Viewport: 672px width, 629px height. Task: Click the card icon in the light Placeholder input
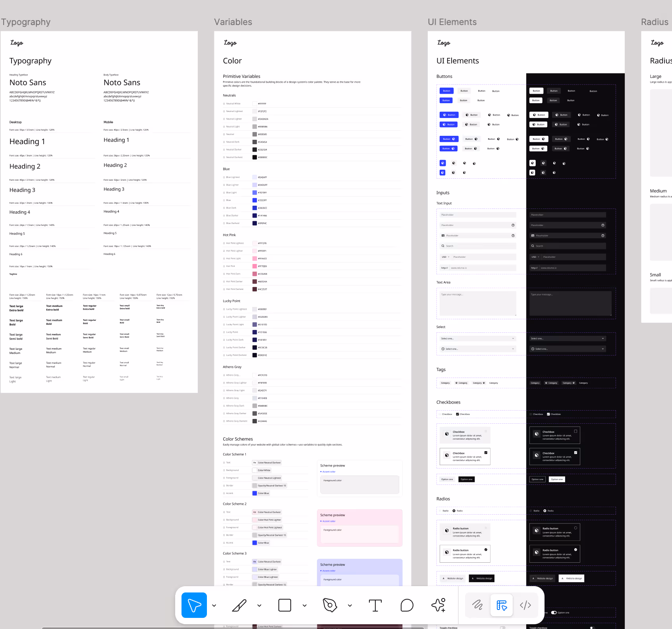click(443, 235)
